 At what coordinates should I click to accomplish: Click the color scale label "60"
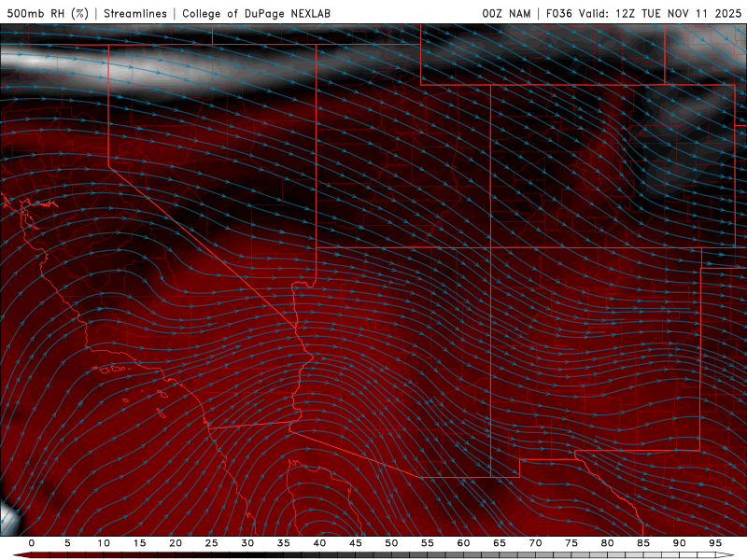[x=463, y=543]
